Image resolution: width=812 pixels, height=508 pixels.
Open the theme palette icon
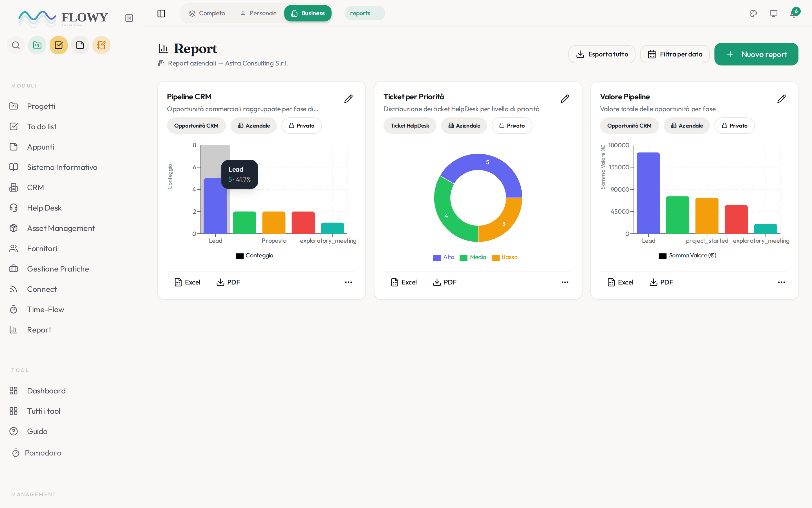(753, 14)
